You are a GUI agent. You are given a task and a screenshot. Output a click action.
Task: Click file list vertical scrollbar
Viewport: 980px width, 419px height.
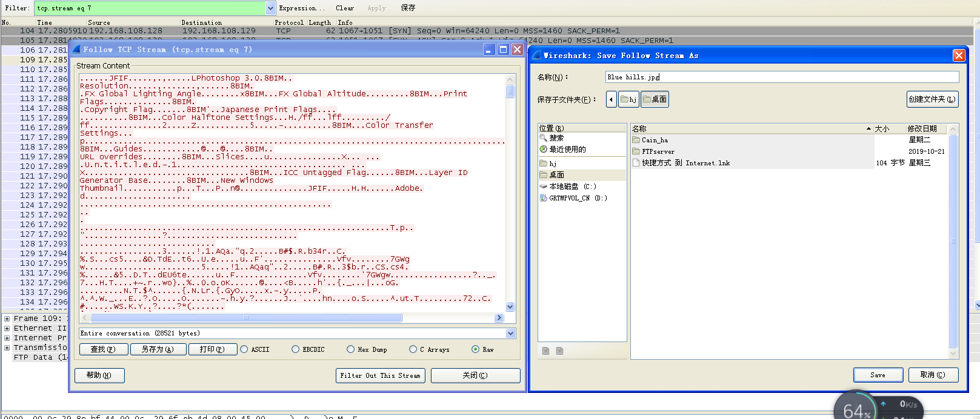tap(953, 242)
